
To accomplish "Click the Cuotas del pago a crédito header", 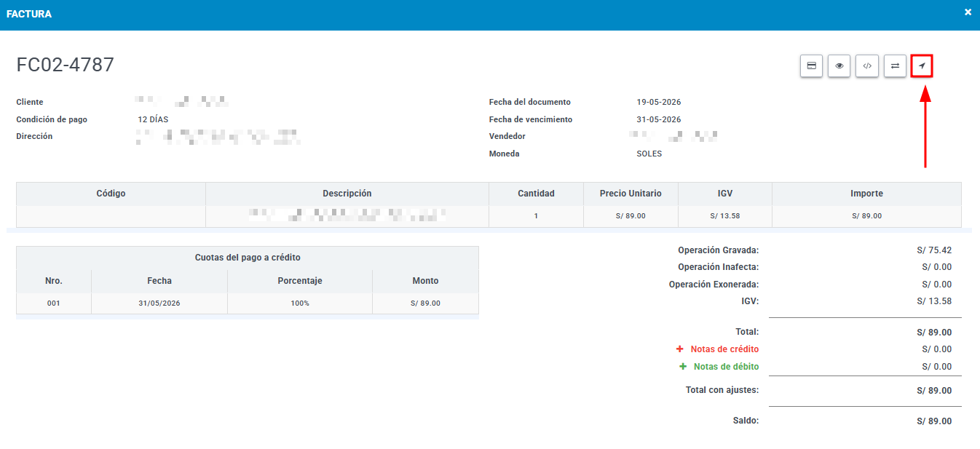I will [248, 258].
